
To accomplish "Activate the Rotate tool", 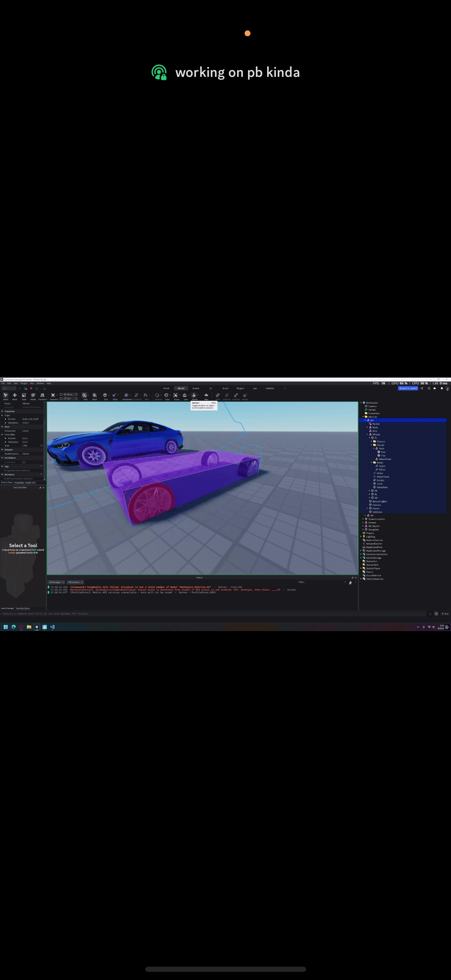I will [x=33, y=396].
